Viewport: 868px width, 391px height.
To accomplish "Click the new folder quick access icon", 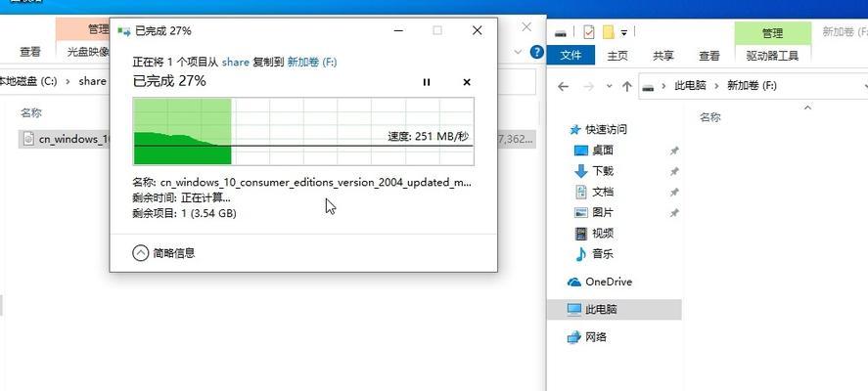I will pos(609,32).
